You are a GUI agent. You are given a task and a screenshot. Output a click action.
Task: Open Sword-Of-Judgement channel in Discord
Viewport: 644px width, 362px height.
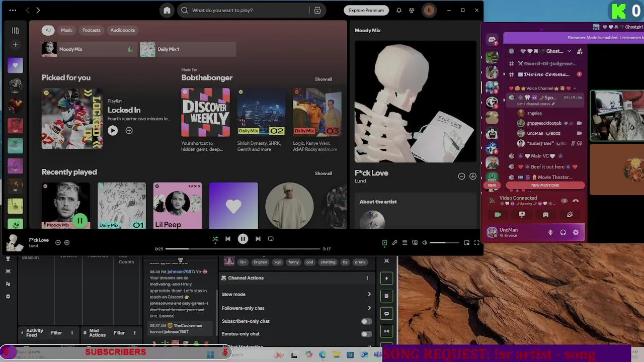[x=545, y=64]
